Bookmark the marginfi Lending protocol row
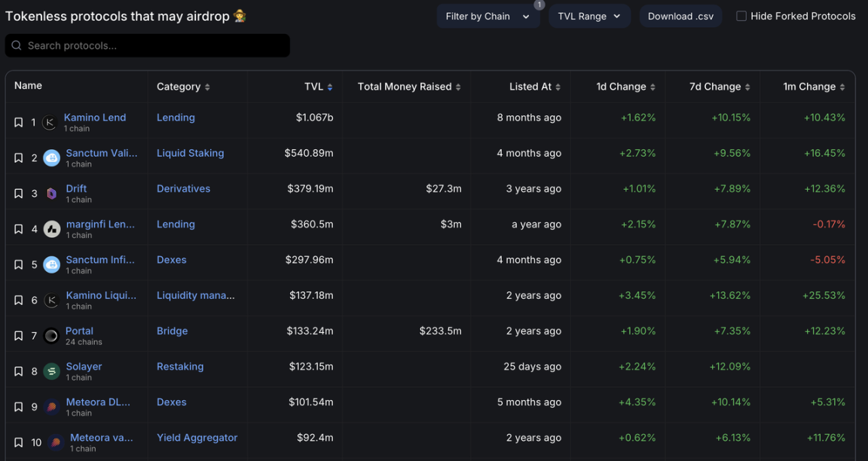868x461 pixels. point(19,229)
